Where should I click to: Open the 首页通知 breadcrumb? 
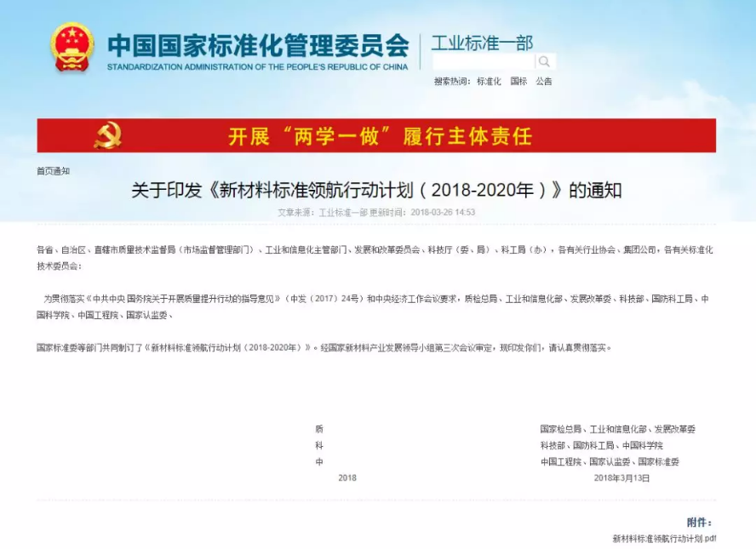[54, 171]
